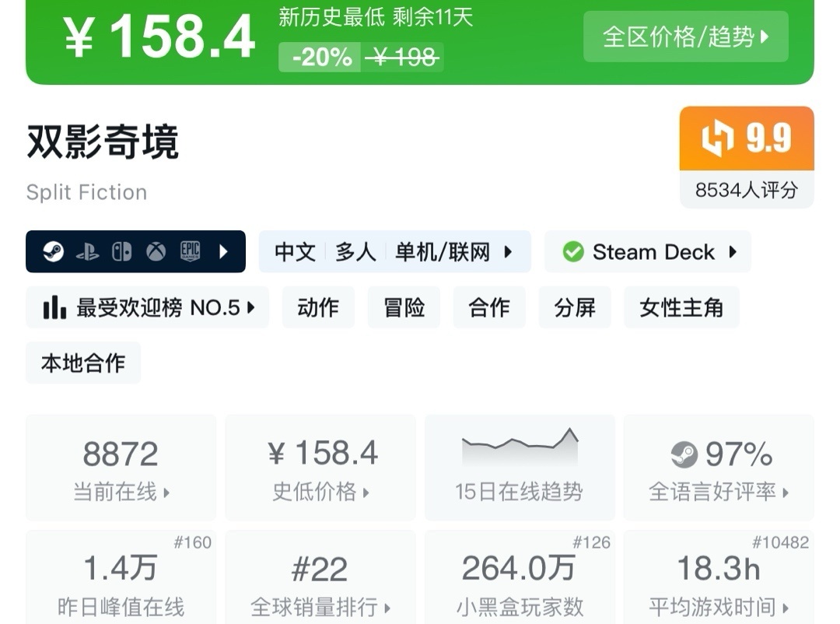Click the PlayStation platform icon
Screen dimensions: 840x624
[87, 251]
